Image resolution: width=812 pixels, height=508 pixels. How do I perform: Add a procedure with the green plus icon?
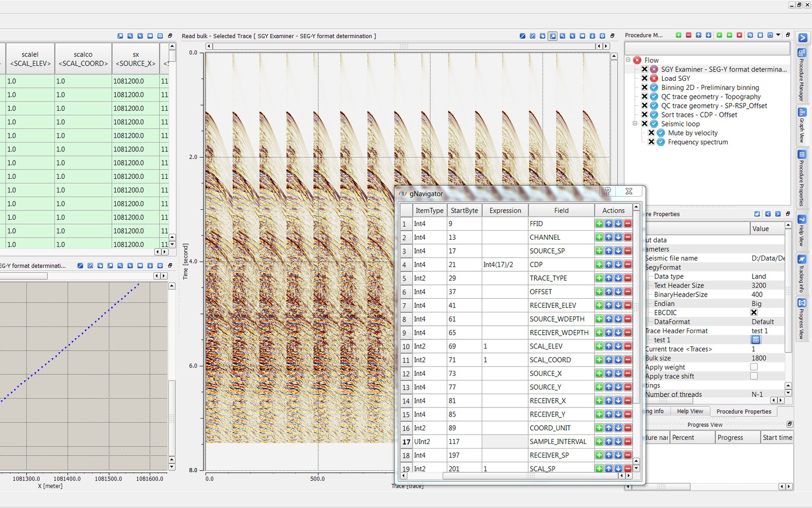679,35
